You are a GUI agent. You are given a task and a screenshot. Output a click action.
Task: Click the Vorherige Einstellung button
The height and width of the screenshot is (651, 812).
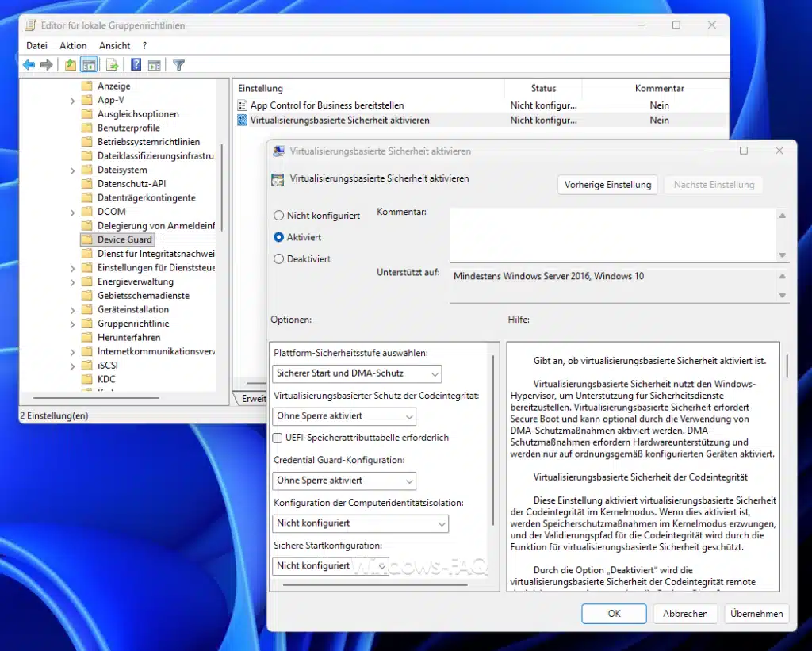[607, 184]
